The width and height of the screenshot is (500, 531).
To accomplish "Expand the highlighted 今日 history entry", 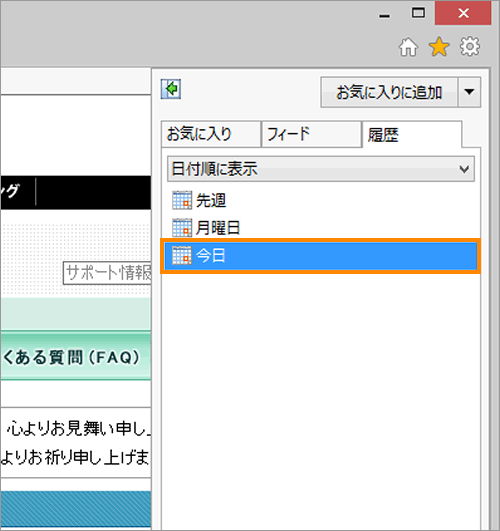I will (321, 256).
